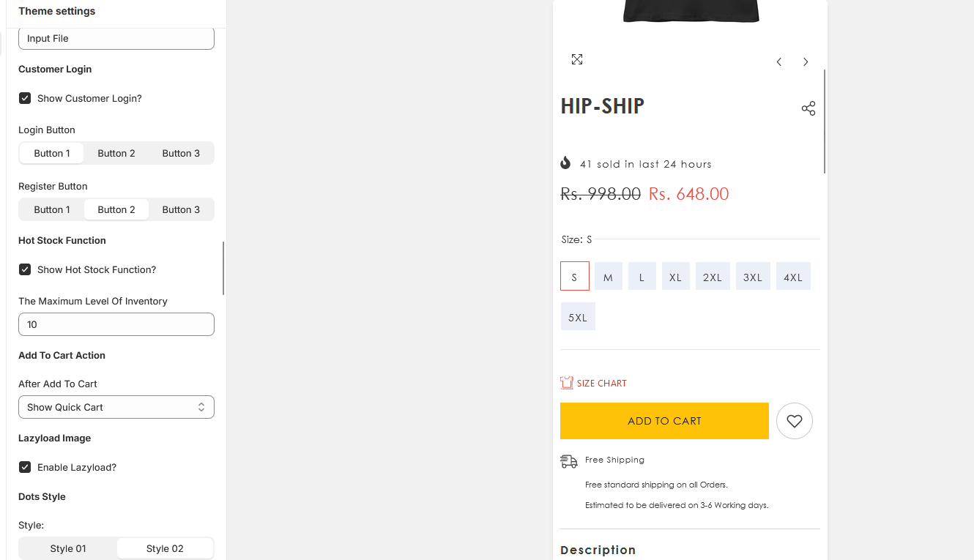This screenshot has height=560, width=974.
Task: Open the After Add To Cart dropdown
Action: pos(116,407)
